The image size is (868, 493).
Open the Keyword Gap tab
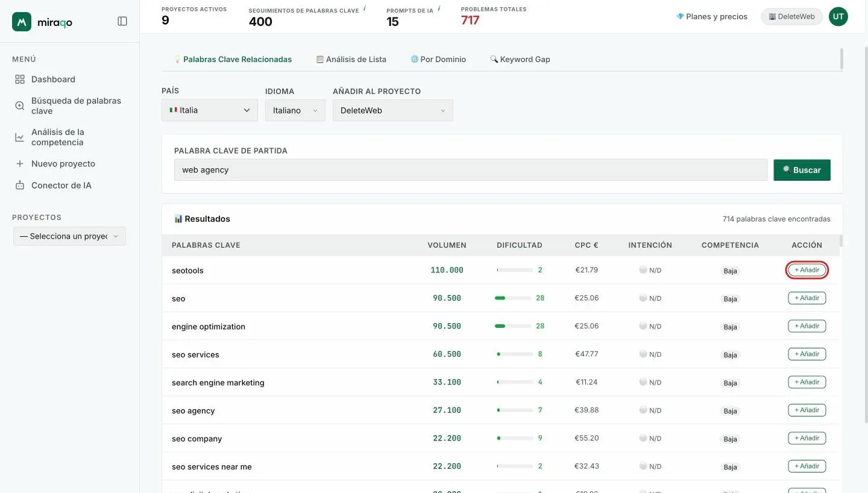click(x=520, y=60)
